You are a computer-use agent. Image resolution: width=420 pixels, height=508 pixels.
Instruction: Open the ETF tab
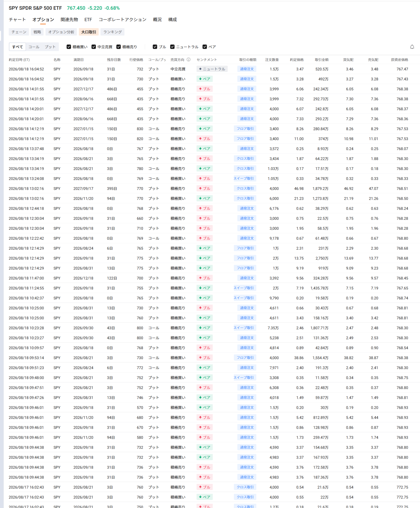pos(88,19)
